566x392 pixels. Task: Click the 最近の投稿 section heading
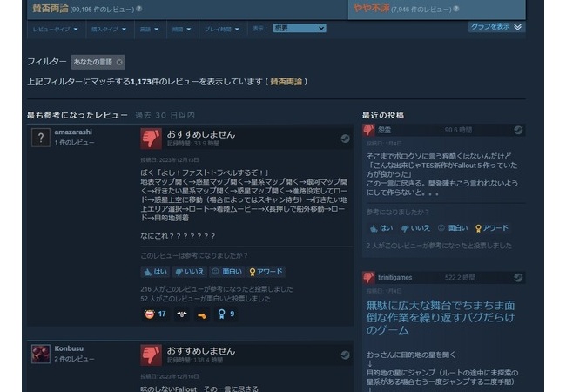click(383, 115)
